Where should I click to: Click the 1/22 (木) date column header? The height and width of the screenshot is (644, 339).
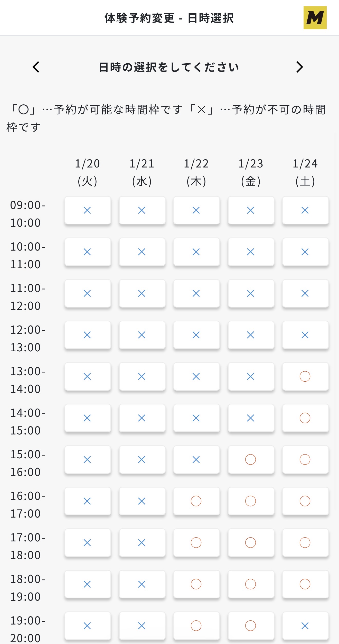click(196, 172)
